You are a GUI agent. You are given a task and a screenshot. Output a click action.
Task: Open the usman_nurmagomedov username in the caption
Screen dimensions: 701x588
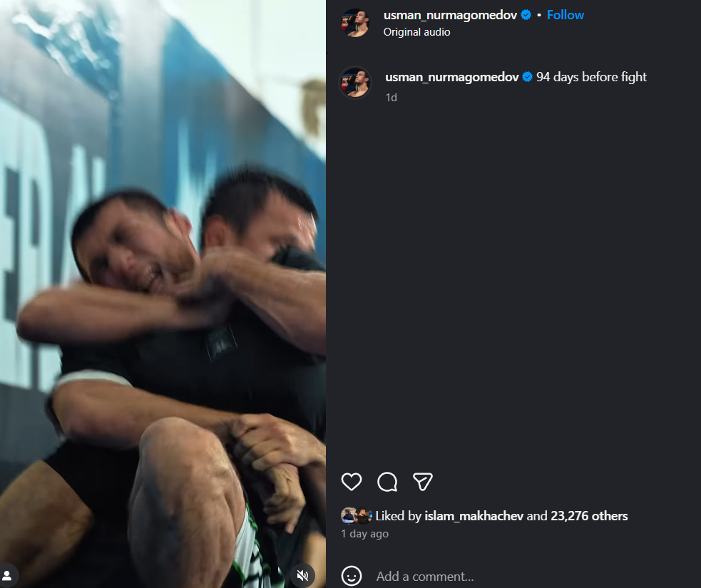pos(451,77)
